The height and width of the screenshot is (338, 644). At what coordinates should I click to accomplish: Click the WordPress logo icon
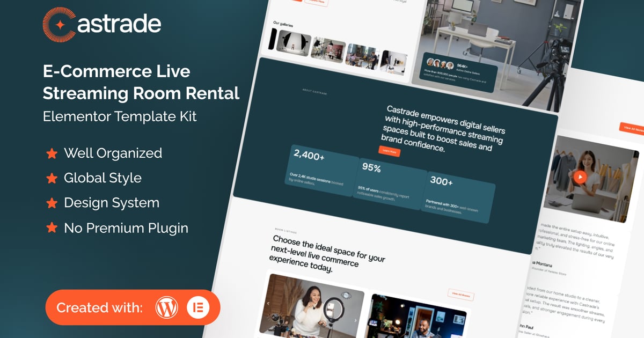tap(166, 308)
